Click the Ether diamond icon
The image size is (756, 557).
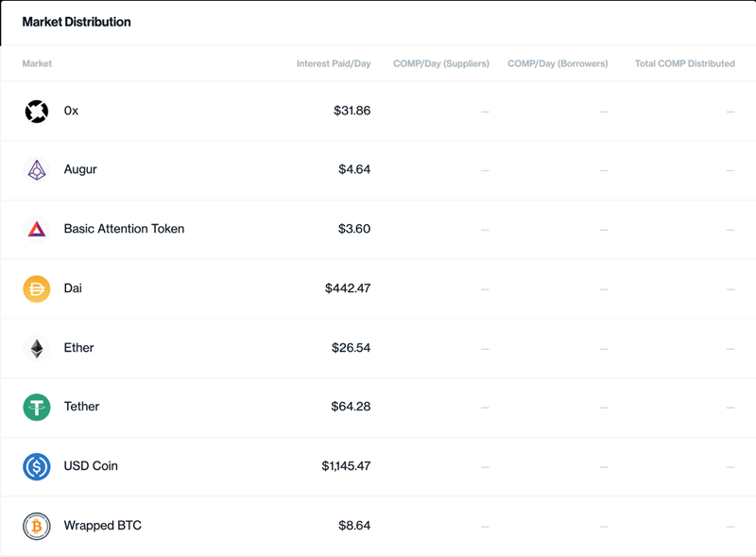coord(36,348)
